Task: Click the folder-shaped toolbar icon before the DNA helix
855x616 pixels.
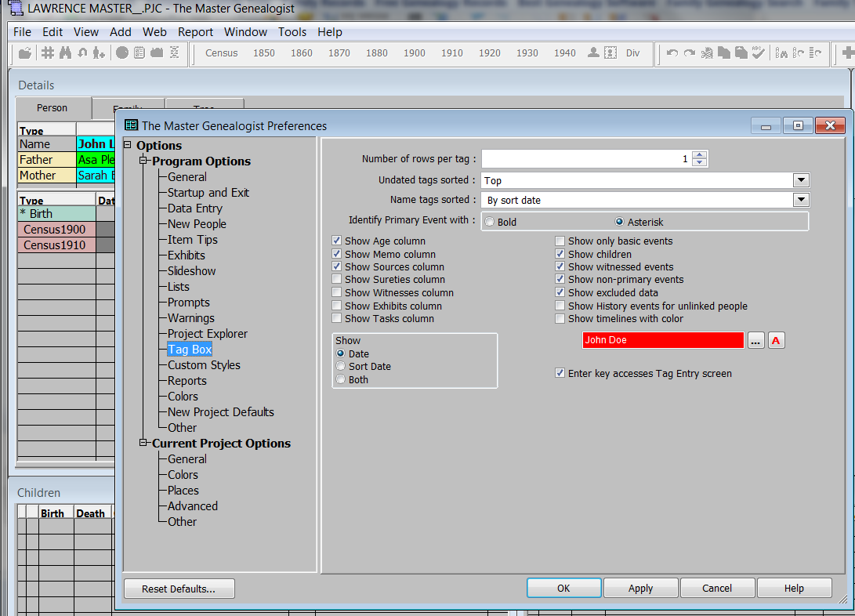Action: click(x=157, y=53)
